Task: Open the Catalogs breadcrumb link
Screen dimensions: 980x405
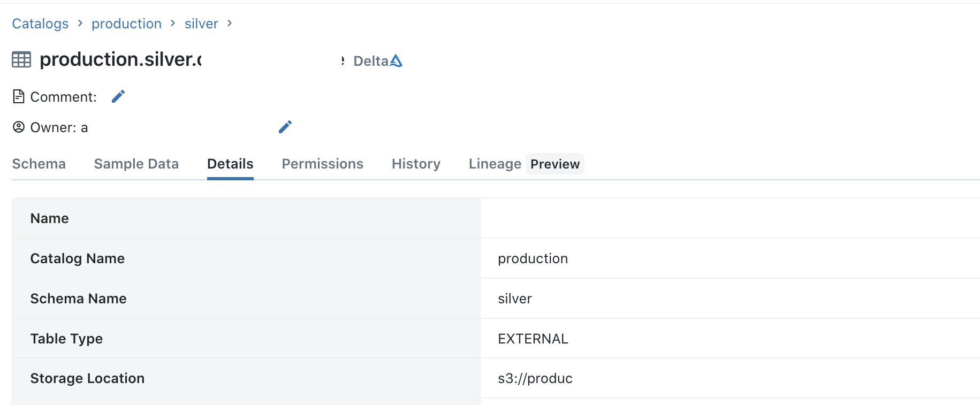Action: tap(40, 24)
